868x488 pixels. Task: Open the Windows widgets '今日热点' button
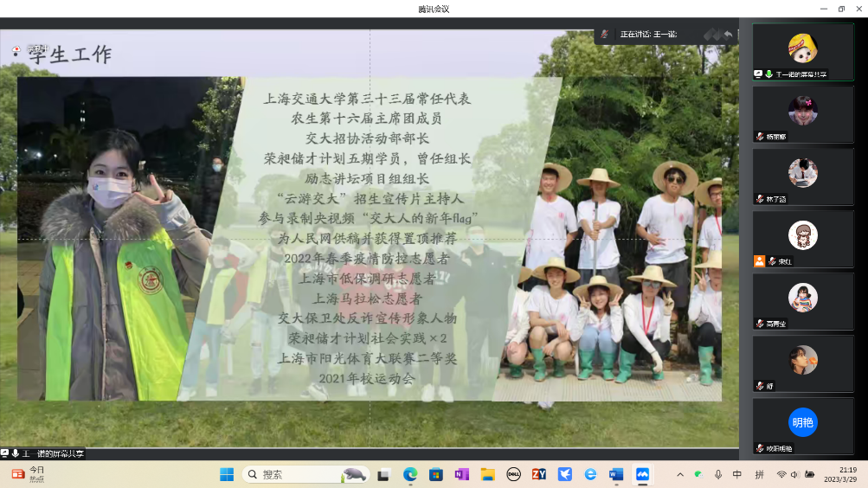coord(27,474)
